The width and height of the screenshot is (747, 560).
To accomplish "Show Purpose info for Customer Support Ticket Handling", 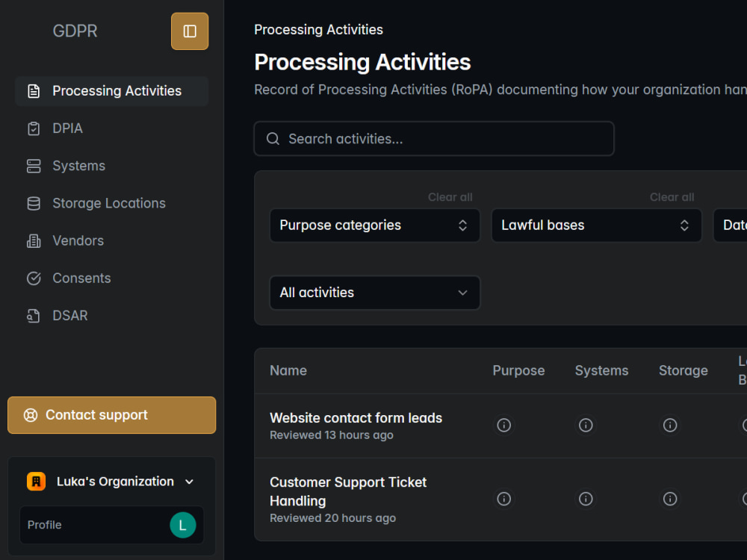I will coord(504,499).
